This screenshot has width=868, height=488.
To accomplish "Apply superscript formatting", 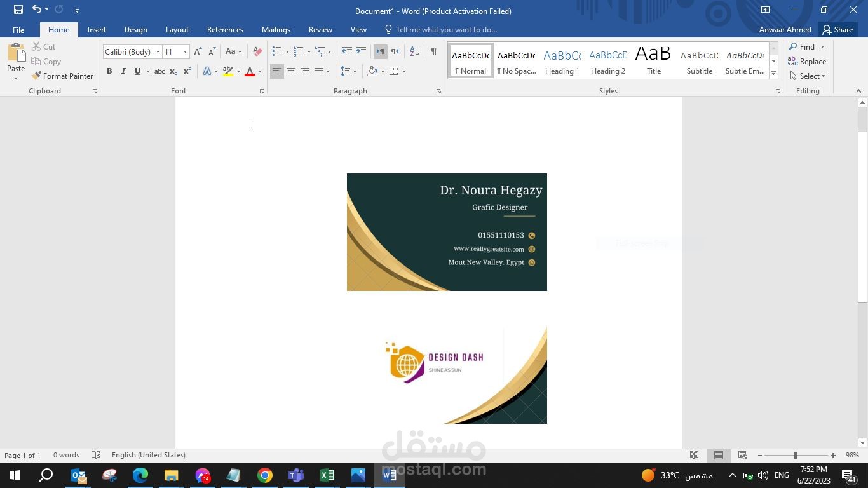I will (187, 71).
